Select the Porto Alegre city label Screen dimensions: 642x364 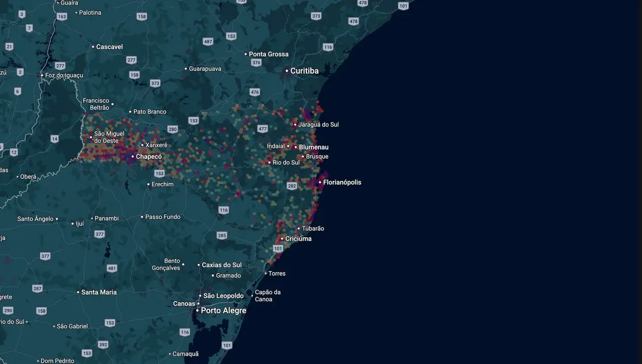coord(223,310)
